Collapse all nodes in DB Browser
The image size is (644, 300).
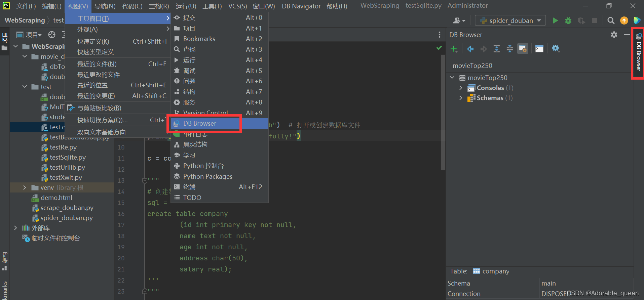point(509,49)
